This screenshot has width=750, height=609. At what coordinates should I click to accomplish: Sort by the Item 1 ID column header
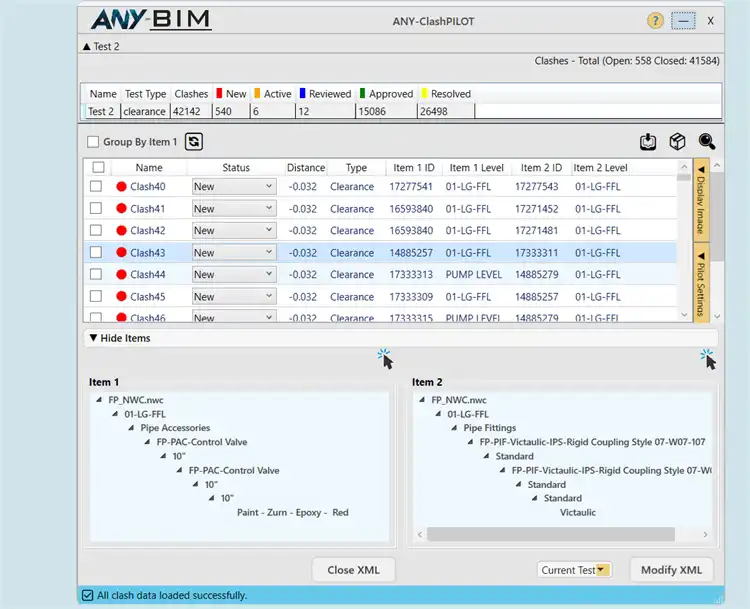click(414, 168)
